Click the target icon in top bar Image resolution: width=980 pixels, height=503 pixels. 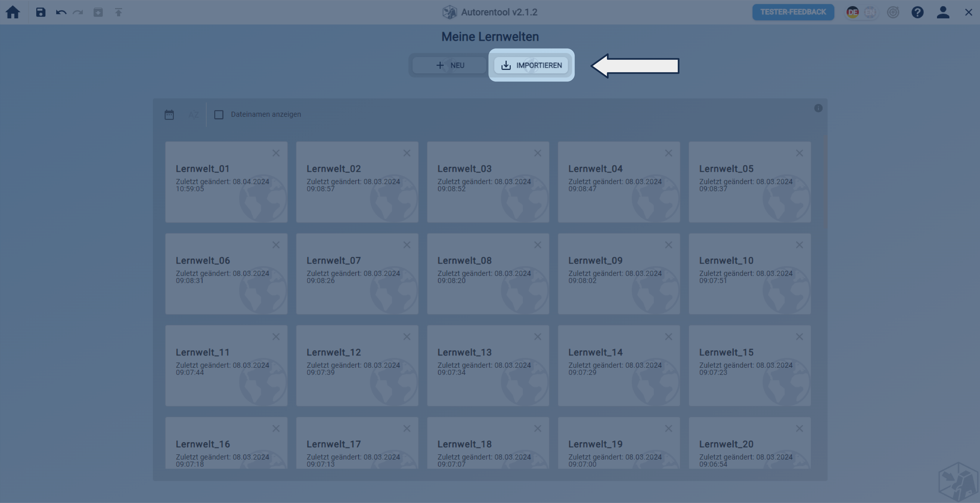point(893,12)
